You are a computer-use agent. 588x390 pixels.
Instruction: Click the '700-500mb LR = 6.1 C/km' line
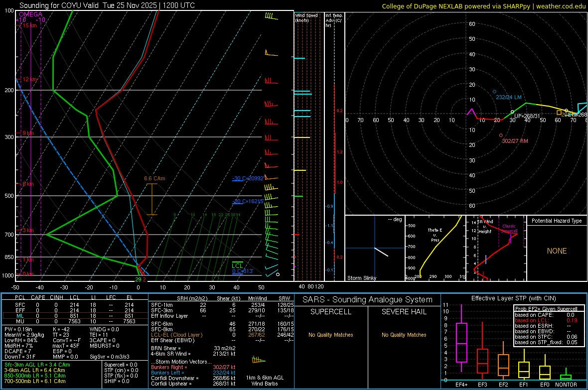[x=35, y=381]
